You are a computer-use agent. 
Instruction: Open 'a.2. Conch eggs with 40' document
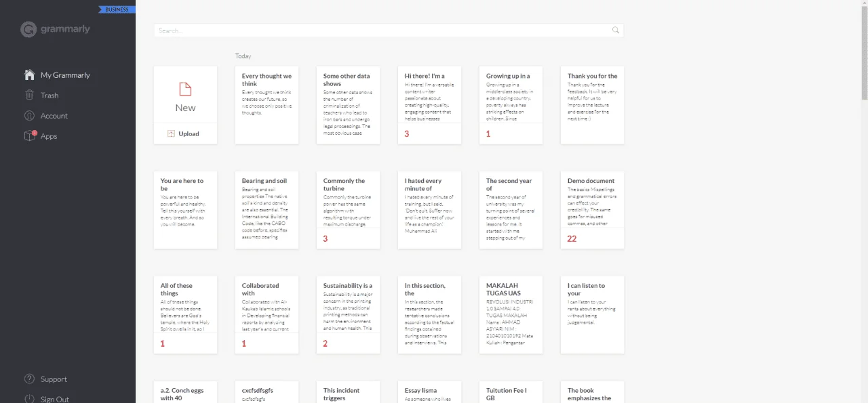point(185,392)
